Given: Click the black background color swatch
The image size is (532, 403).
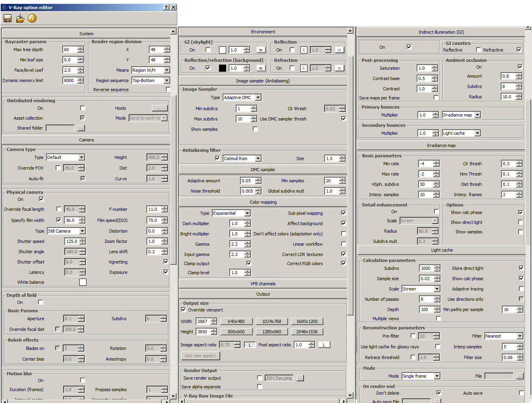Looking at the screenshot, I should coord(223,68).
